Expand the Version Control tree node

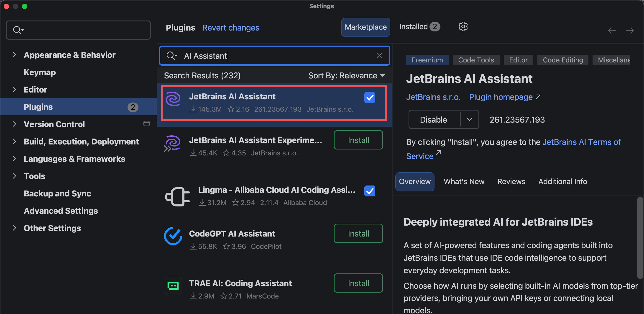pos(14,124)
